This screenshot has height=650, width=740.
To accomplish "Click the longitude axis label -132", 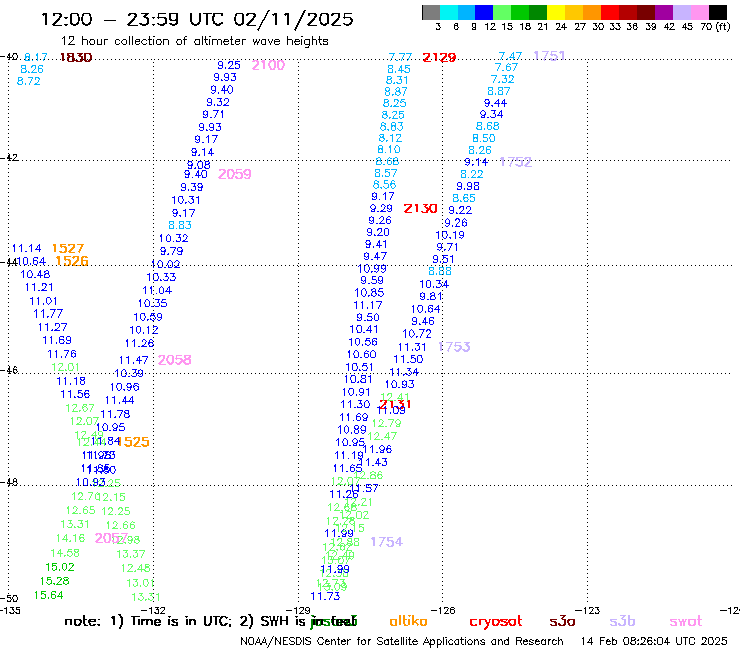I will (x=154, y=611).
